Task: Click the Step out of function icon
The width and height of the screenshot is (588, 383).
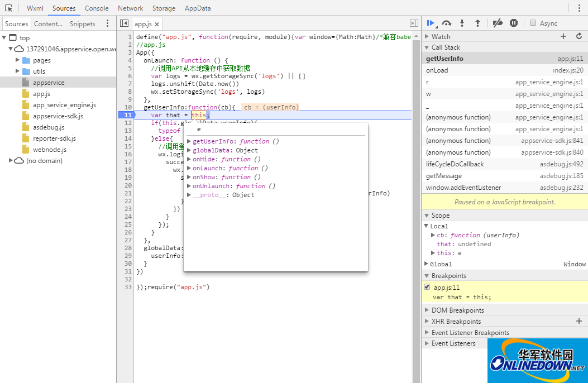Action: (477, 23)
